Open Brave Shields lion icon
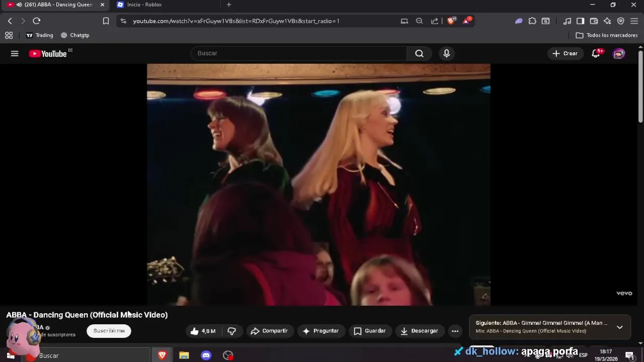The width and height of the screenshot is (644, 362). [451, 21]
